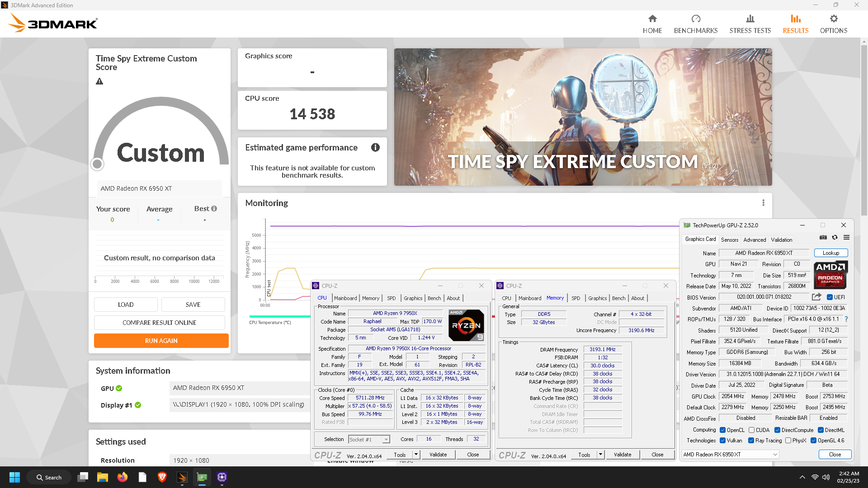Toggle the OpenCL checkbox in GPU-Z
This screenshot has width=868, height=488.
click(x=722, y=430)
